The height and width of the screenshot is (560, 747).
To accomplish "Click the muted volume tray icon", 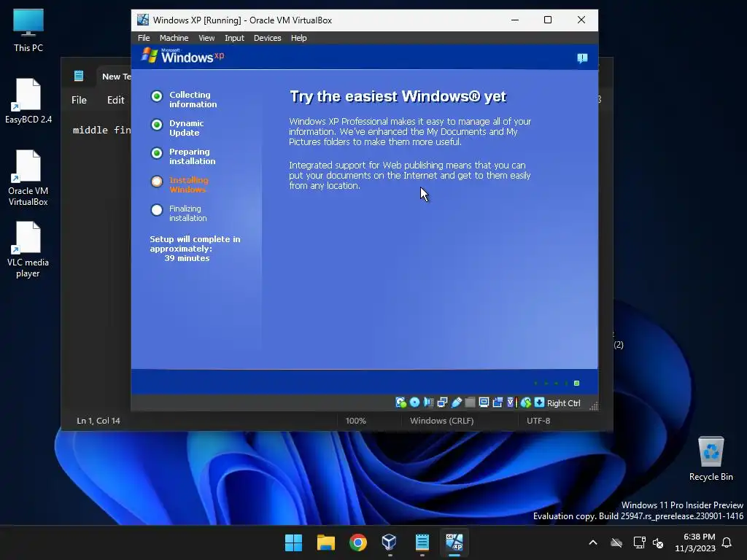I will (658, 542).
